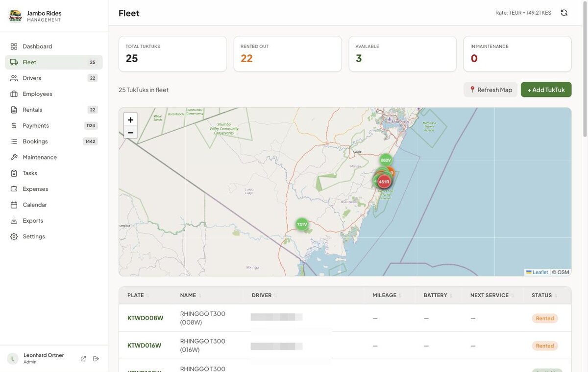
Task: Click the Employees person icon
Action: [14, 94]
